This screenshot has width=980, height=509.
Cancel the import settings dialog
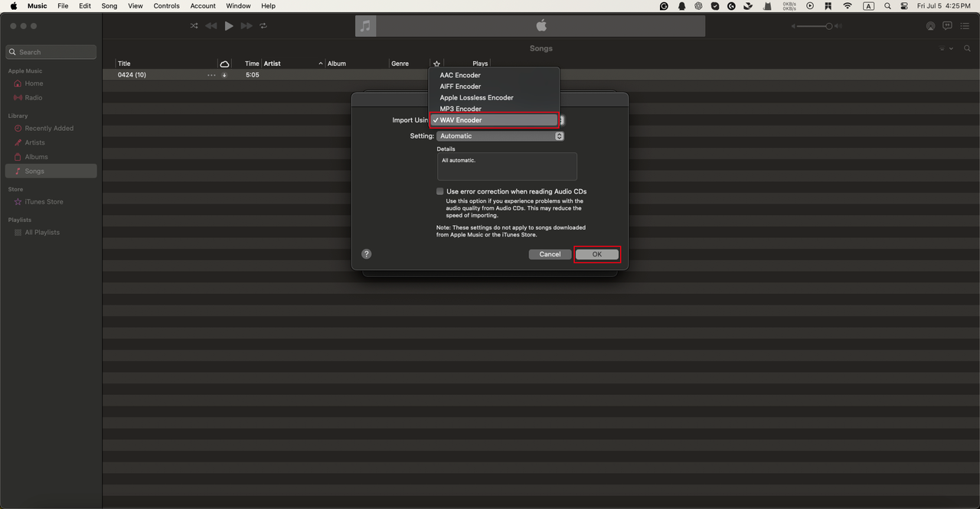pos(550,254)
